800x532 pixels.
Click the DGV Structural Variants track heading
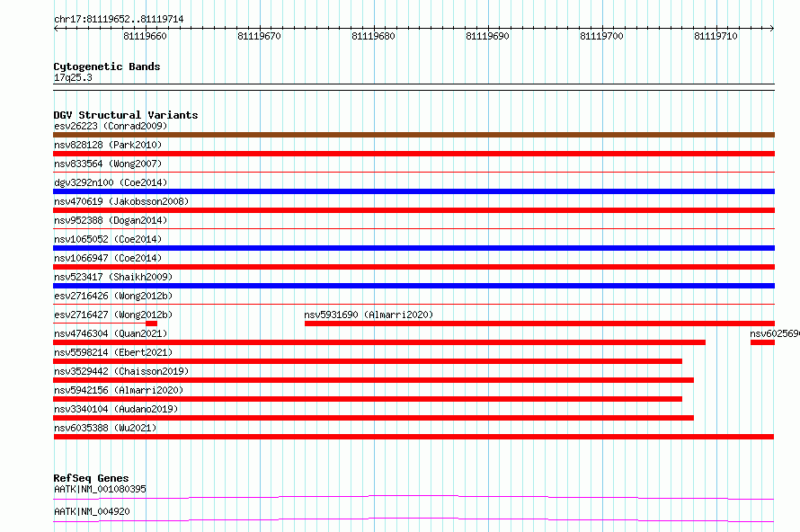pyautogui.click(x=126, y=115)
